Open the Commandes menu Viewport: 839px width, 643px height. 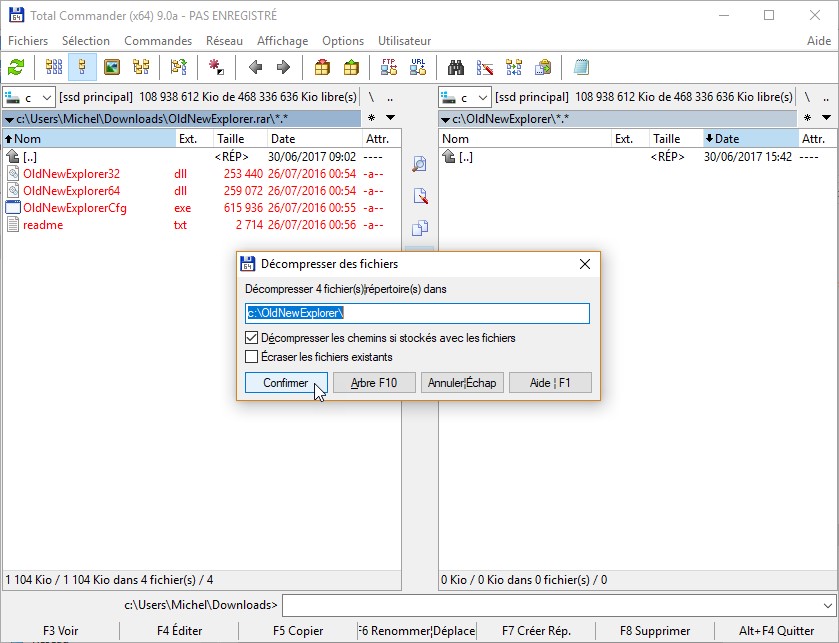coord(158,41)
